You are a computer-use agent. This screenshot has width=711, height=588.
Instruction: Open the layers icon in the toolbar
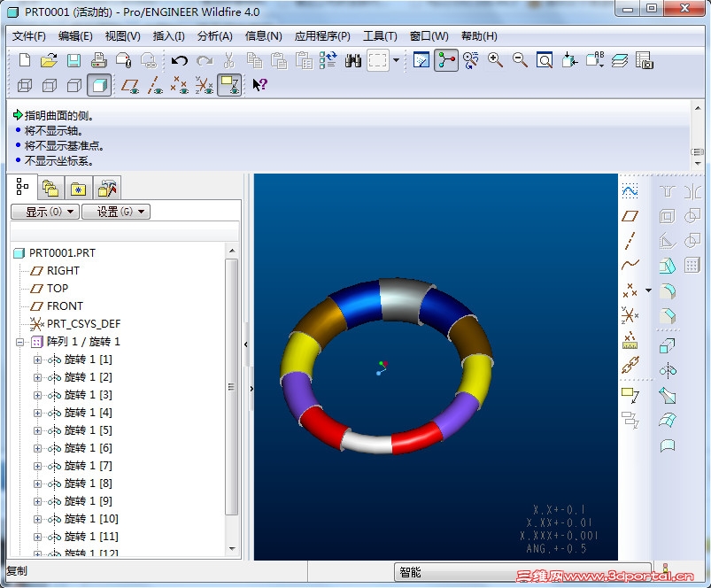tap(620, 60)
